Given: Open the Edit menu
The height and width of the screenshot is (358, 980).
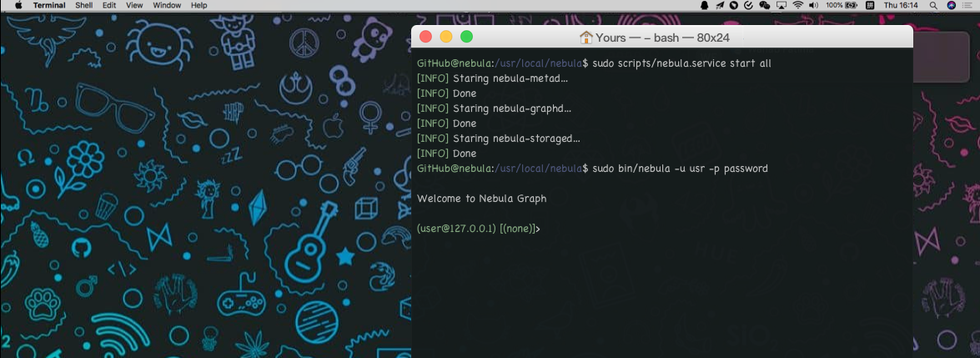Looking at the screenshot, I should tap(109, 5).
